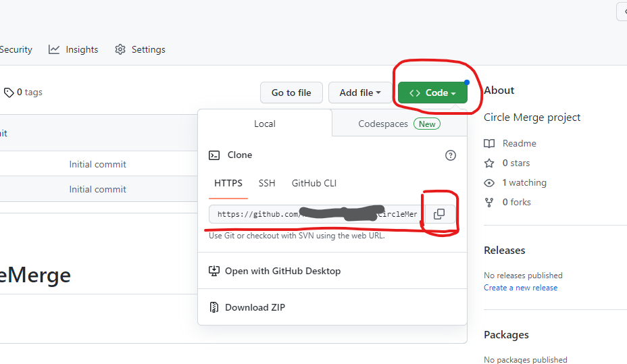Switch to the Codespaces tab

click(399, 124)
